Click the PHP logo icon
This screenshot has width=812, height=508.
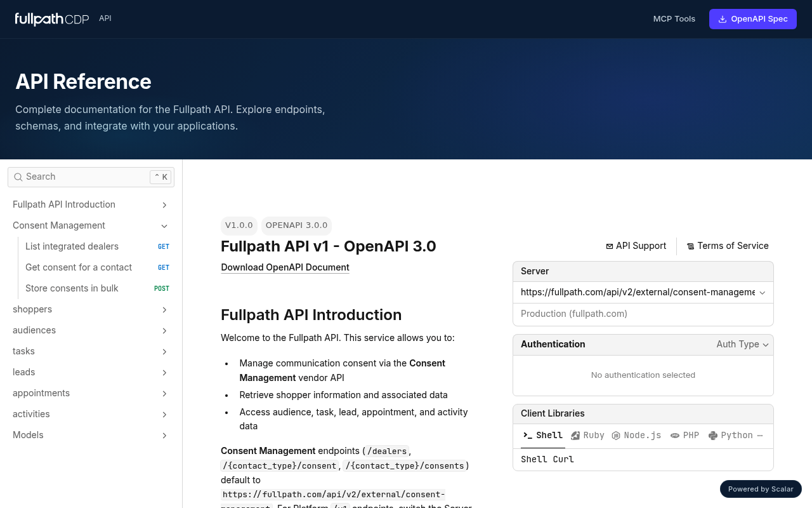tap(675, 436)
